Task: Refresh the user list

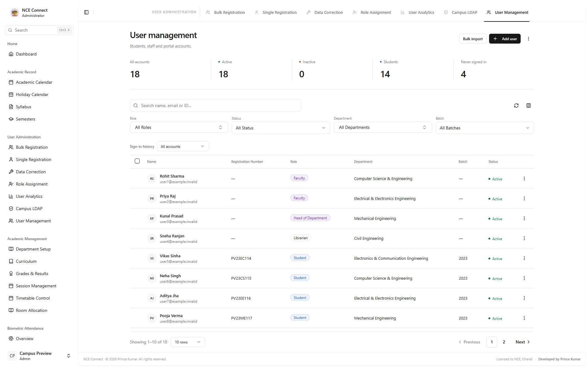Action: point(516,105)
